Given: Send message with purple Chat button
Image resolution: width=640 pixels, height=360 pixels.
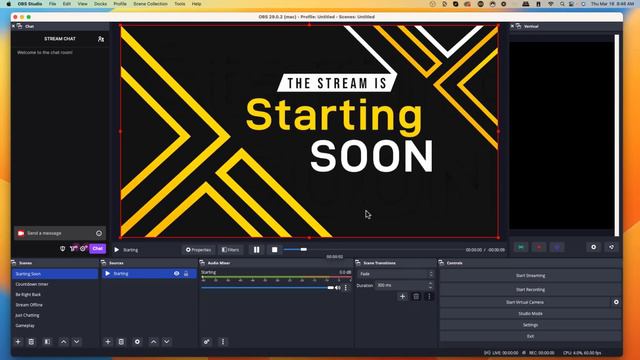Looking at the screenshot, I should pos(98,249).
